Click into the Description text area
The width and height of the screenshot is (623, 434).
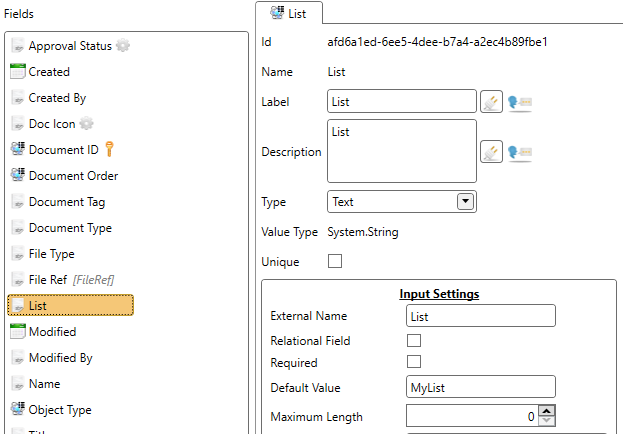402,151
